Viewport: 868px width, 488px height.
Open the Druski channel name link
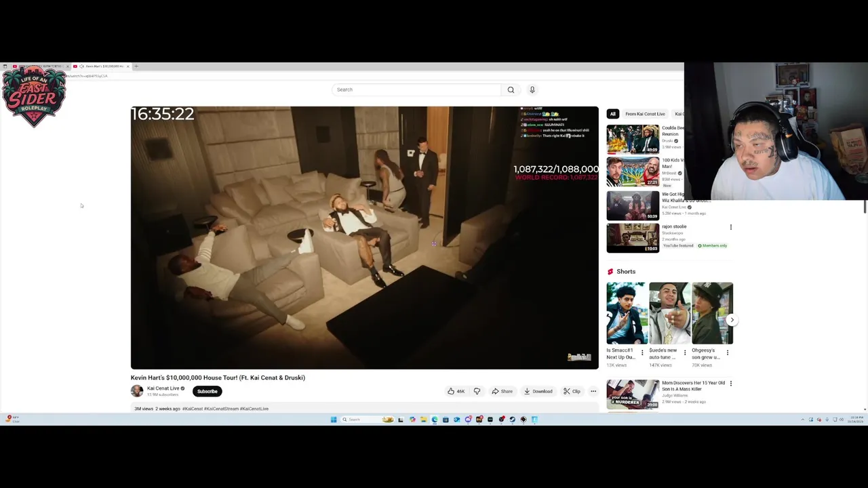pos(667,140)
